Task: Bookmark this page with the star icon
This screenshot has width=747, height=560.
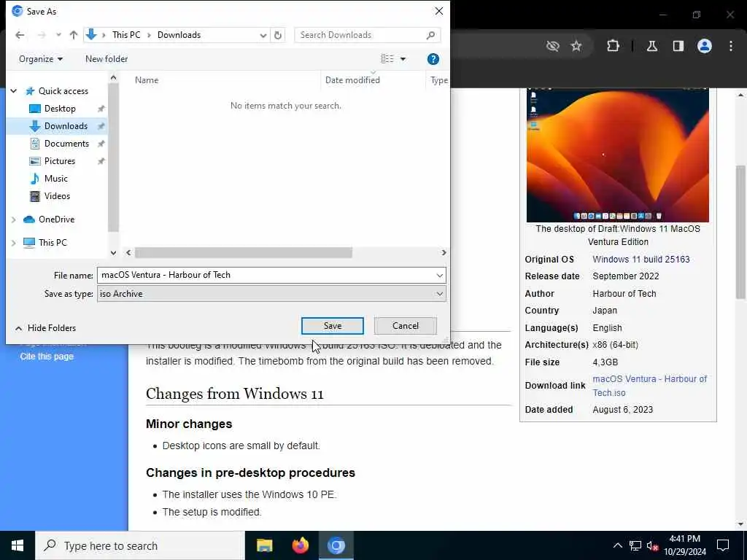Action: pyautogui.click(x=576, y=46)
